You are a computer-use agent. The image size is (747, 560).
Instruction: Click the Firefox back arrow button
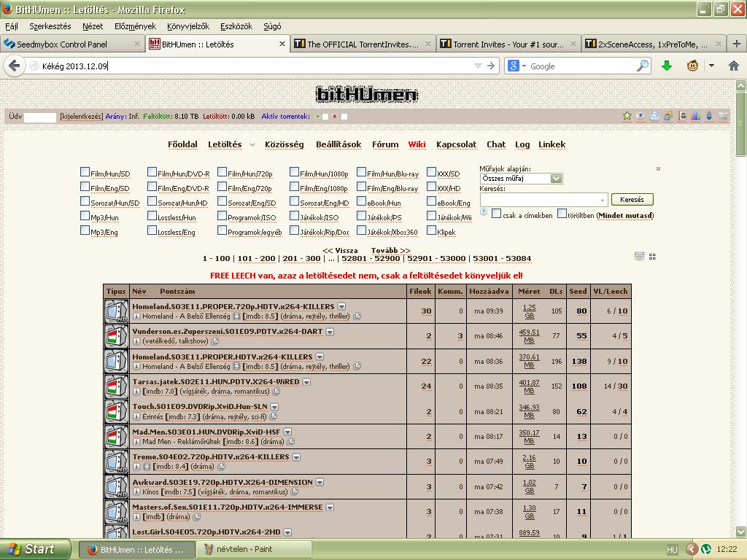click(15, 66)
